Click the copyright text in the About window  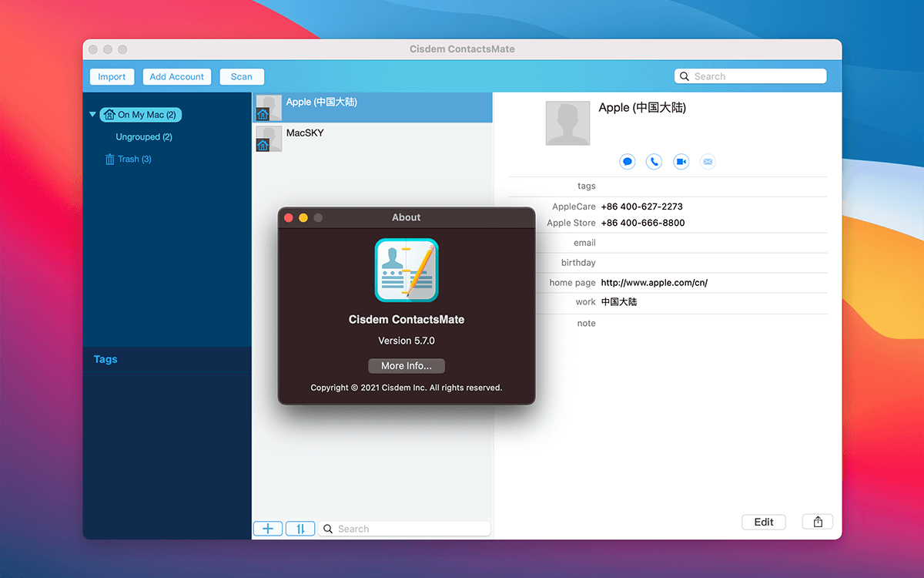[407, 388]
